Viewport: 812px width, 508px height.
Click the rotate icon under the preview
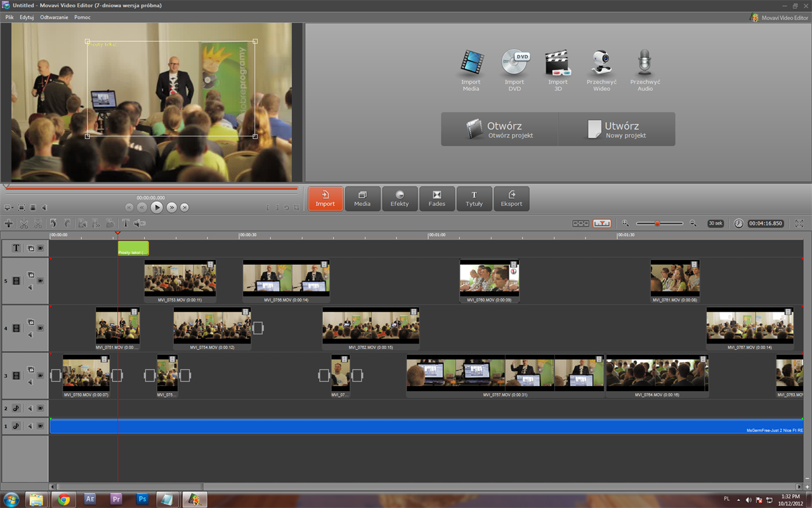pos(287,208)
